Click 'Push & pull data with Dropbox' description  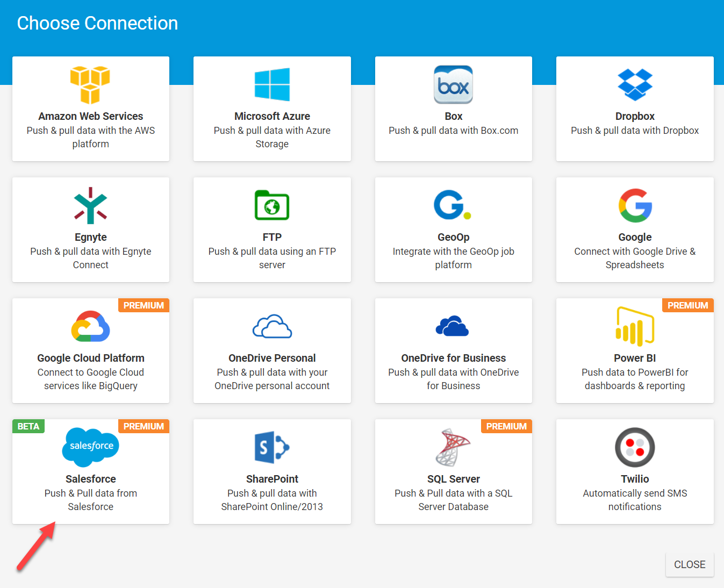tap(635, 131)
